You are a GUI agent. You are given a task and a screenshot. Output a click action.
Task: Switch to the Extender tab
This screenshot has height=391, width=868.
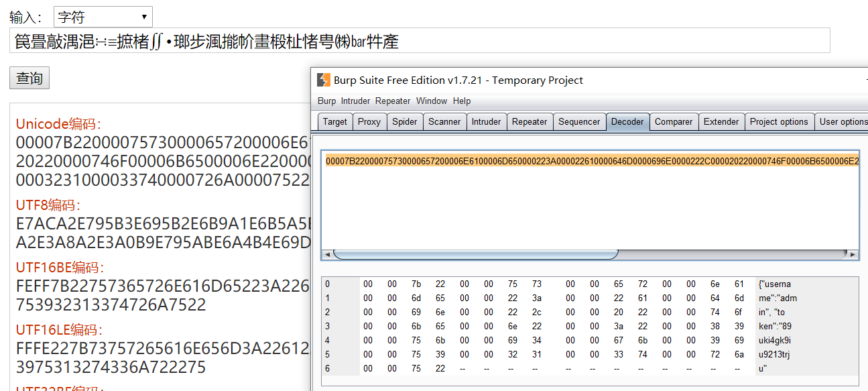(721, 122)
